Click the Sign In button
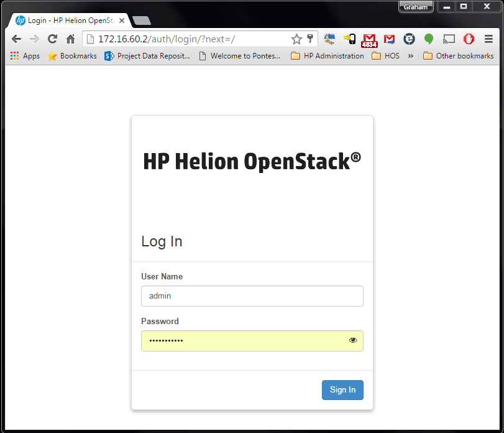The width and height of the screenshot is (504, 433). tap(342, 390)
